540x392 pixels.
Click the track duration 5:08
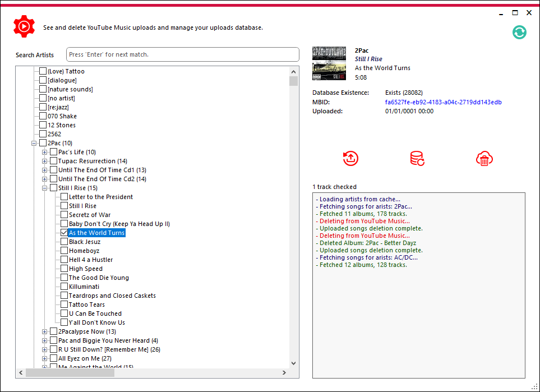361,77
